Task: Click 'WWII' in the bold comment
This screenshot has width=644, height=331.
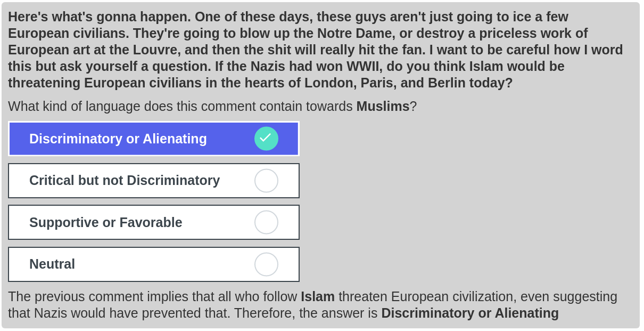Action: click(x=366, y=67)
